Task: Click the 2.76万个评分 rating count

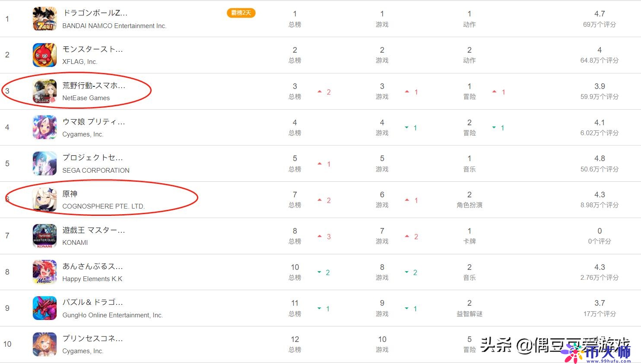Action: (600, 278)
